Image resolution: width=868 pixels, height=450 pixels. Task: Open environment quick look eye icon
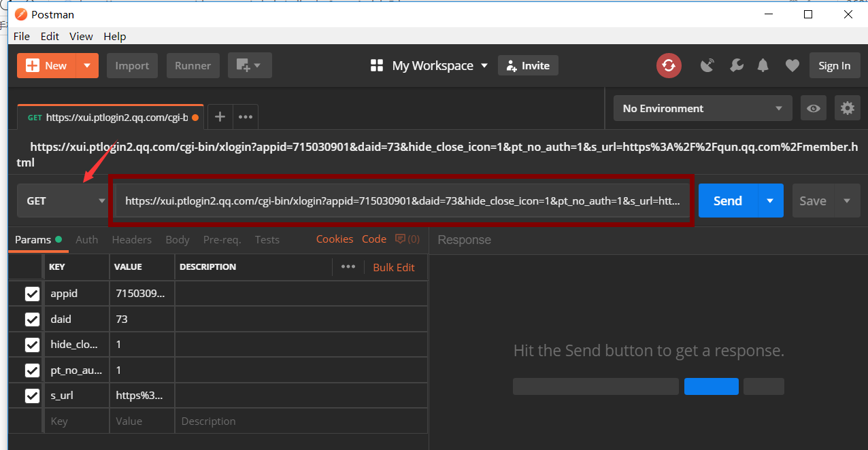tap(813, 108)
